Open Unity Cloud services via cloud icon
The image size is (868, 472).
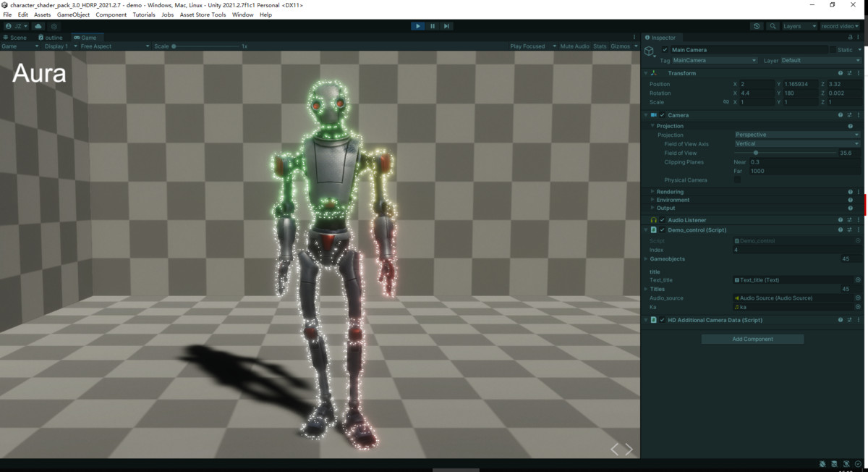[x=38, y=25]
